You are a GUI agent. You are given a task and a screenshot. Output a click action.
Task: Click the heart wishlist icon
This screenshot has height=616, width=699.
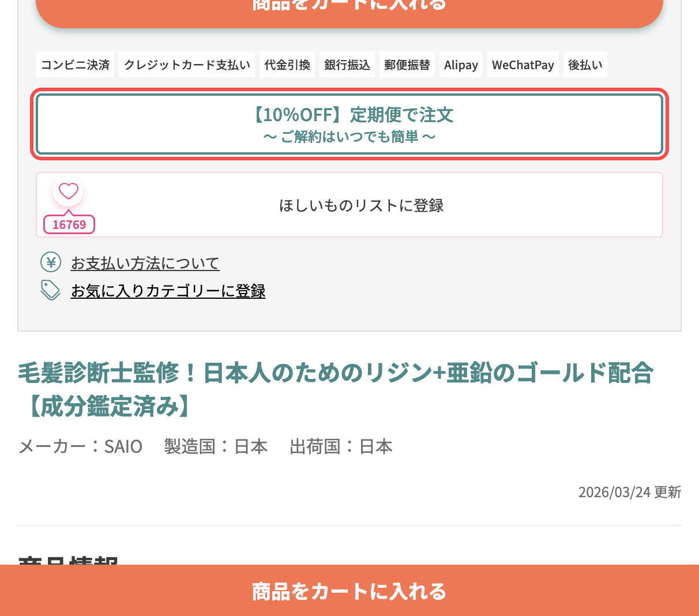(x=68, y=191)
